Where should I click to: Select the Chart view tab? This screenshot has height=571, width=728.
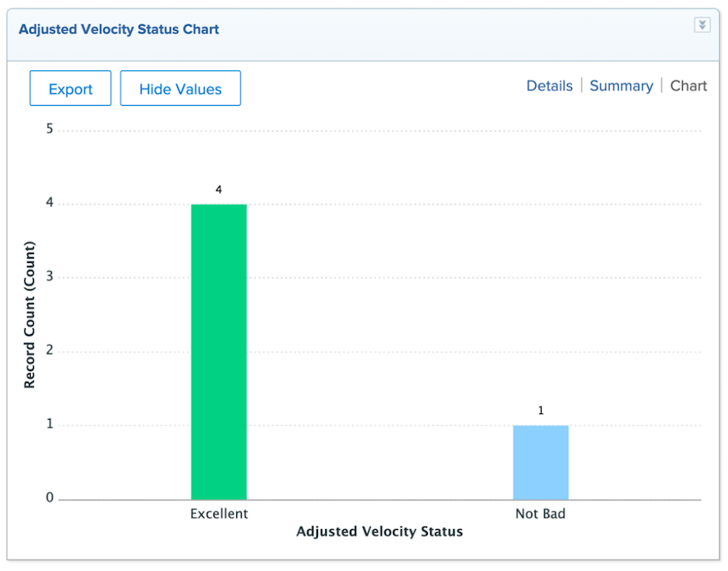[688, 86]
